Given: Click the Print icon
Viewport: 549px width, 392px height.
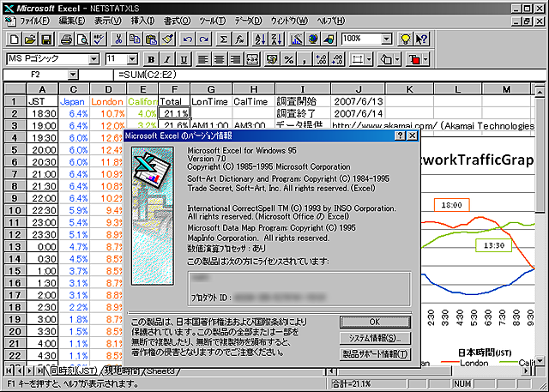Looking at the screenshot, I should click(x=66, y=39).
